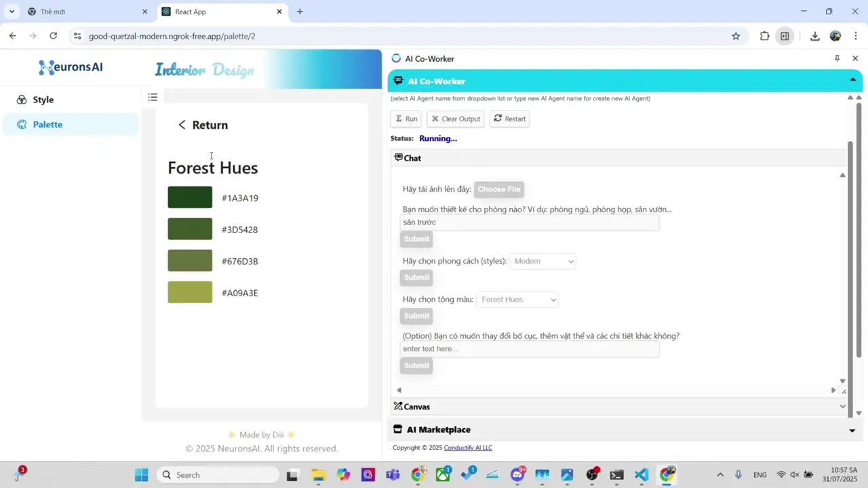Click the optional layout changes text field
This screenshot has width=868, height=488.
(x=530, y=349)
